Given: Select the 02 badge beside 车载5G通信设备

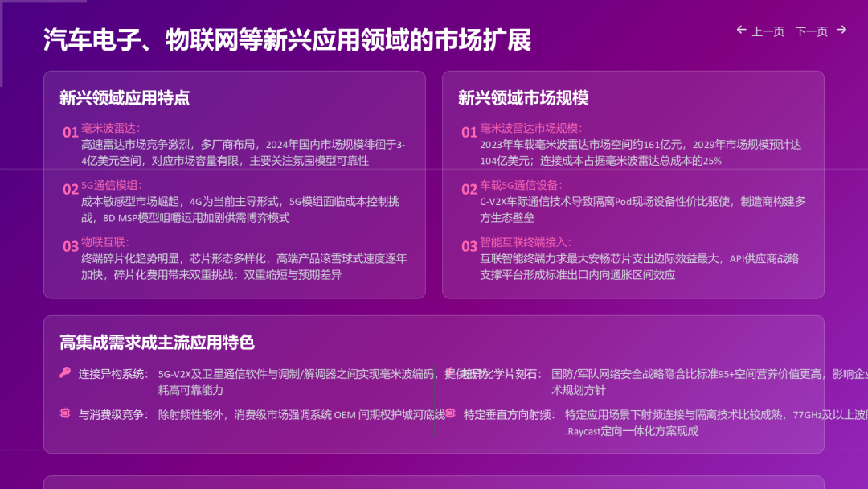Looking at the screenshot, I should coord(468,187).
